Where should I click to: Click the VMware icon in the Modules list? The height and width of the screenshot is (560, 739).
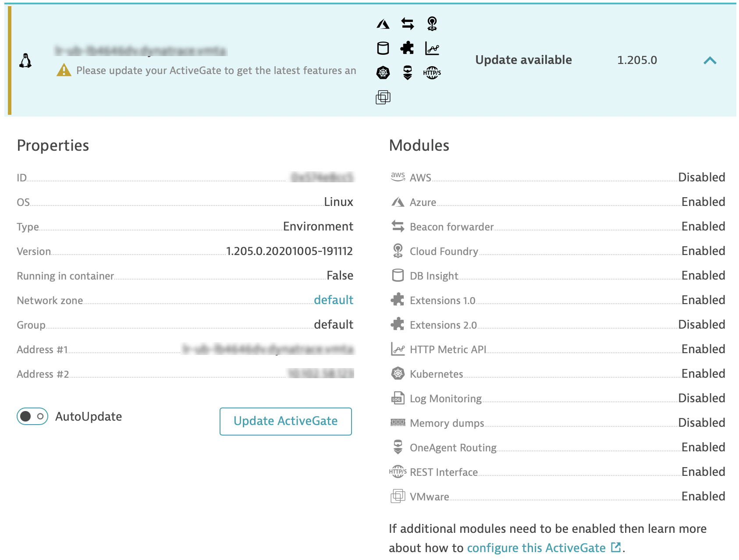pos(398,496)
